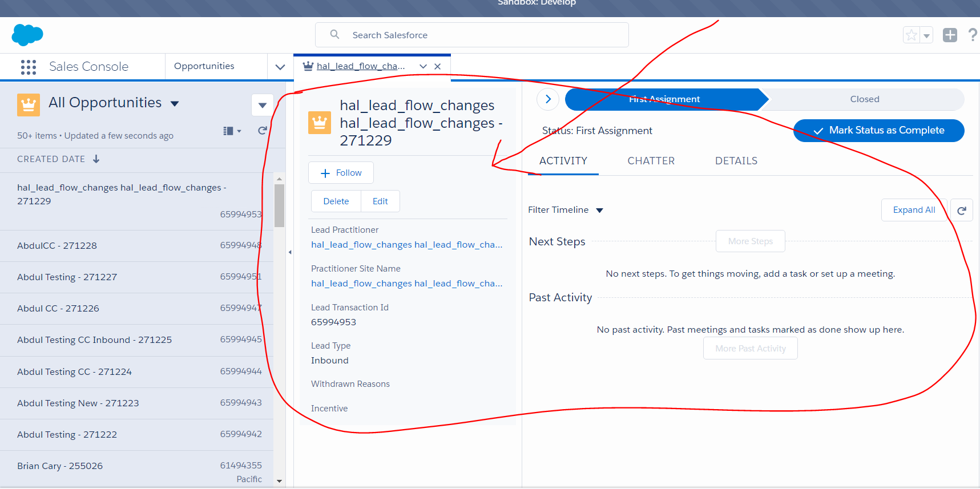This screenshot has width=980, height=489.
Task: Click the All Opportunities crown icon
Action: (29, 105)
